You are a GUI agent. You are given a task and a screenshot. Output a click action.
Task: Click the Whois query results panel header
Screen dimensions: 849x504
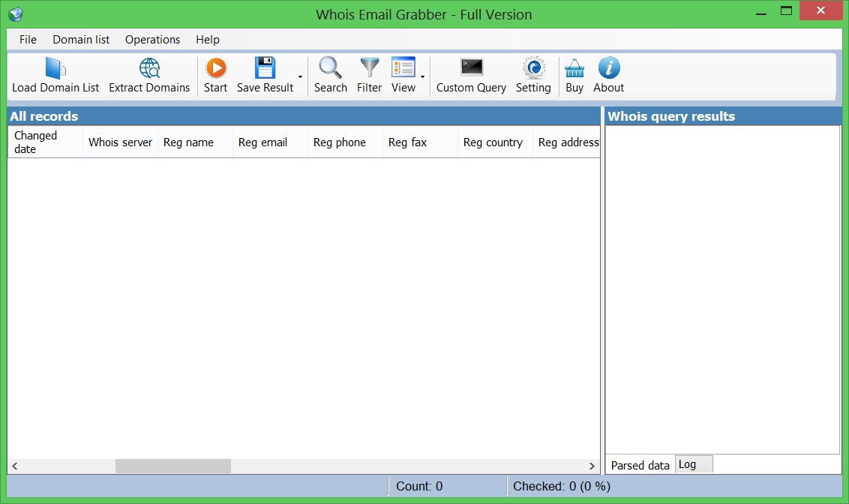pos(724,115)
